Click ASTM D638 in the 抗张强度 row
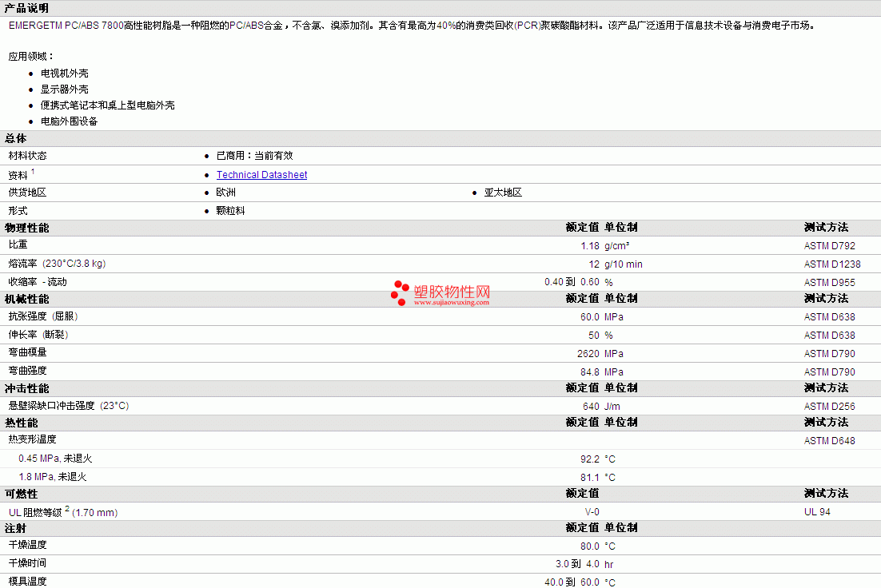The image size is (881, 588). (x=829, y=317)
